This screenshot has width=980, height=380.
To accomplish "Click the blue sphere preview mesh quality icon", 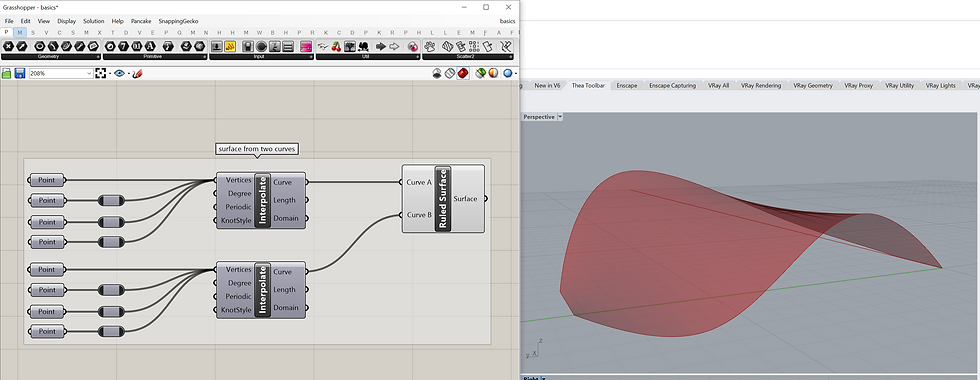I will click(508, 73).
